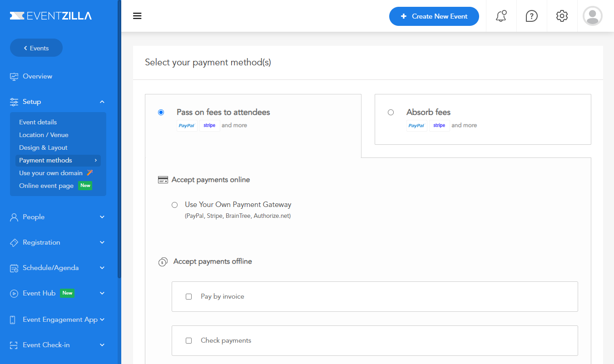This screenshot has width=614, height=364.
Task: Open Design & Layout settings
Action: pos(43,148)
